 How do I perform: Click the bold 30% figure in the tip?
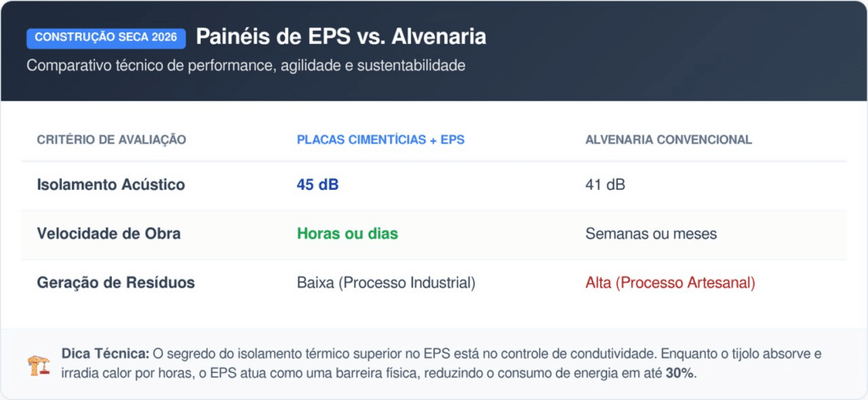pos(679,373)
